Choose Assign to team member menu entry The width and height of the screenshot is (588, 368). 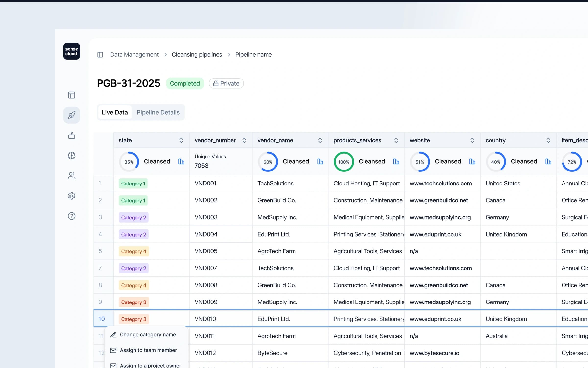(146, 350)
